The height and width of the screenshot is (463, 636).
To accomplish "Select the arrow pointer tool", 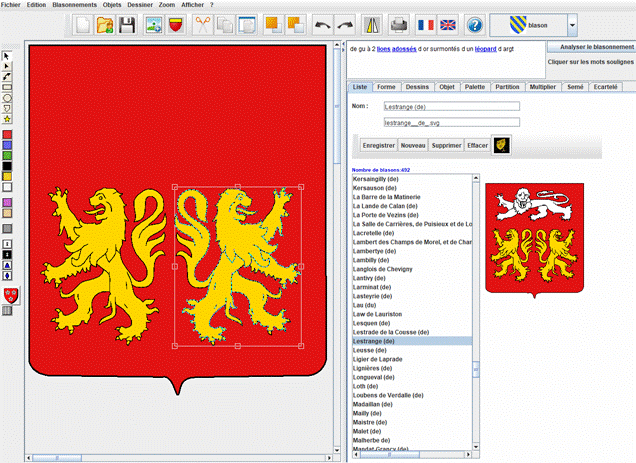I will [8, 57].
